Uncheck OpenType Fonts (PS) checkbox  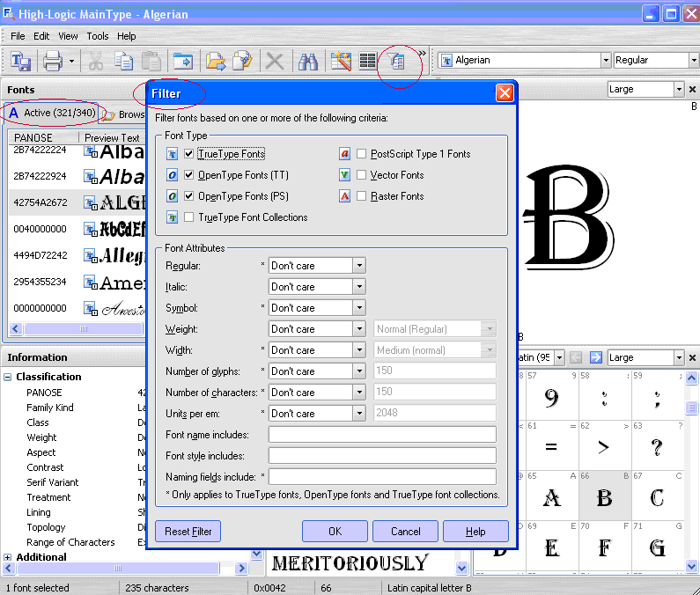click(188, 196)
